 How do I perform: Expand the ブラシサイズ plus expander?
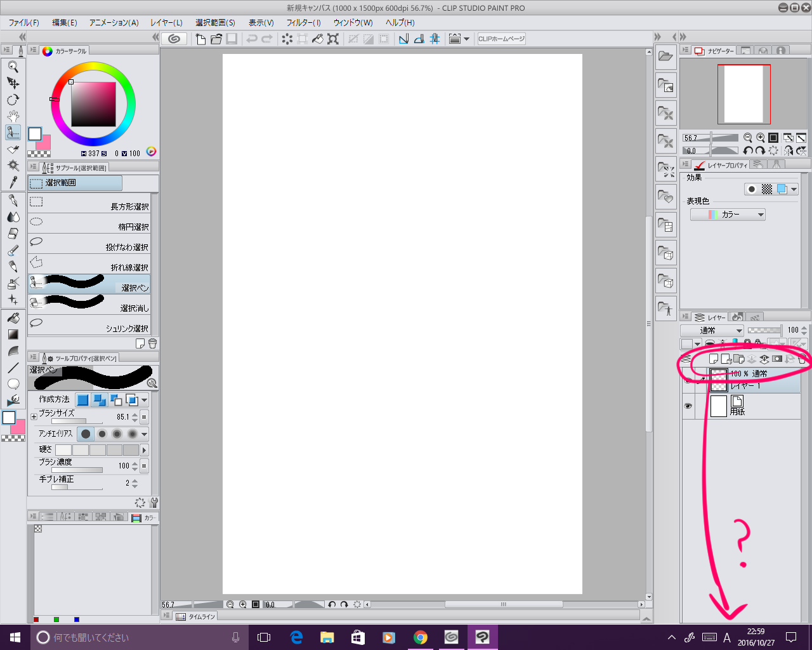[x=34, y=417]
